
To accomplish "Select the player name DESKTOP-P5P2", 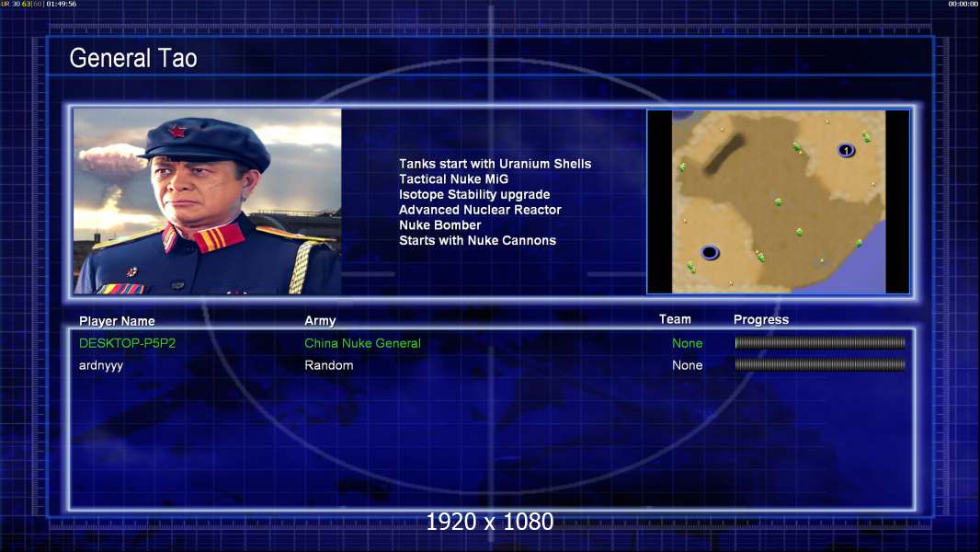I will tap(127, 343).
